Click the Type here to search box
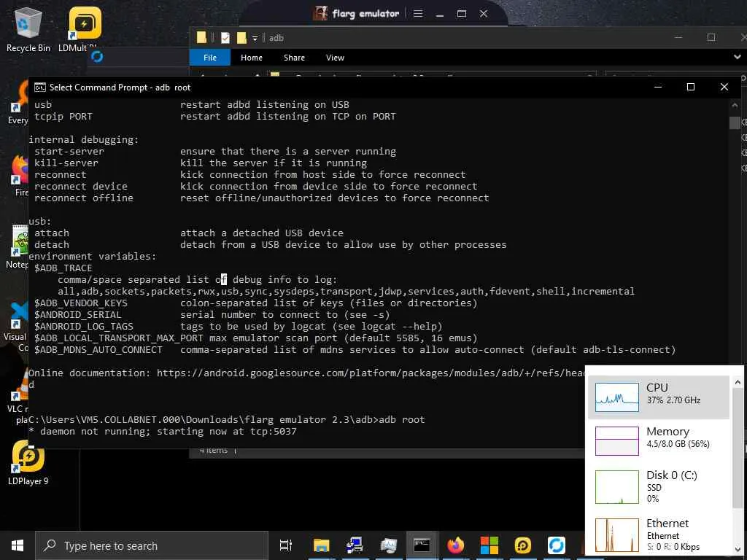 [152, 545]
